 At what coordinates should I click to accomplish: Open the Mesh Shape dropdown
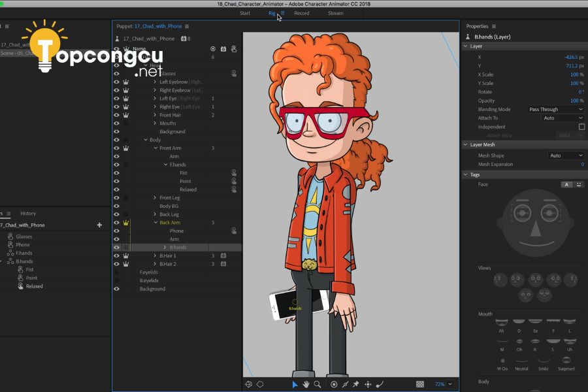pos(566,155)
